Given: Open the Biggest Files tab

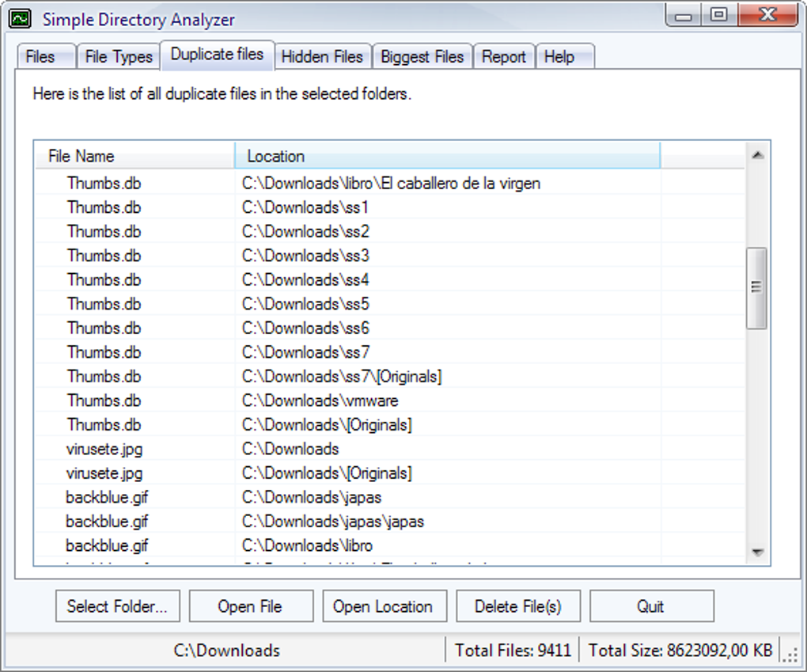Looking at the screenshot, I should click(x=422, y=56).
